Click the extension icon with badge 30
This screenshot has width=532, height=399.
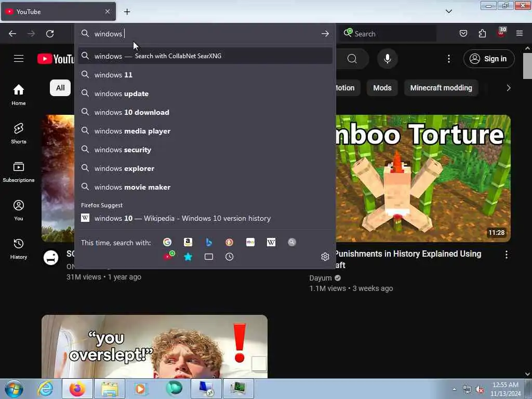click(501, 33)
